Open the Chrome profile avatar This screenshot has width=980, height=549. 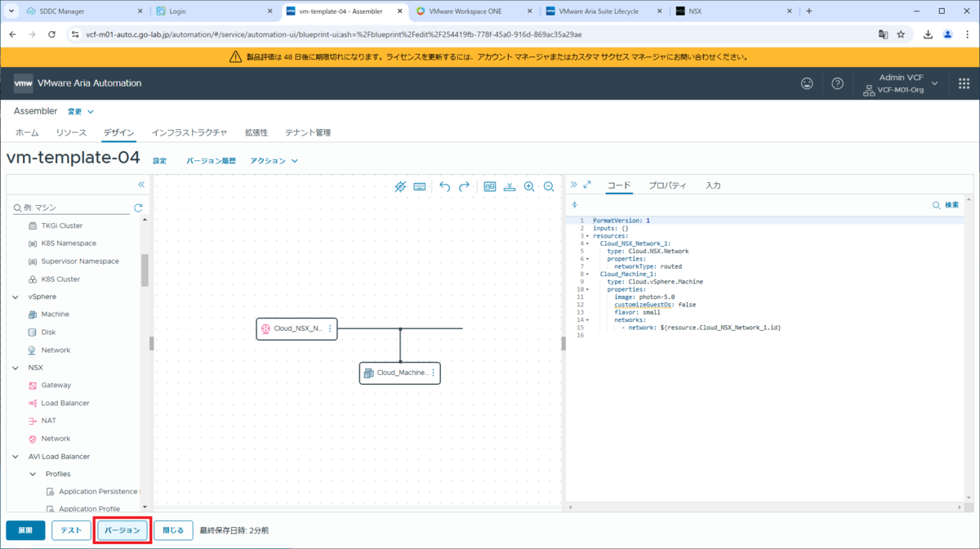click(947, 35)
